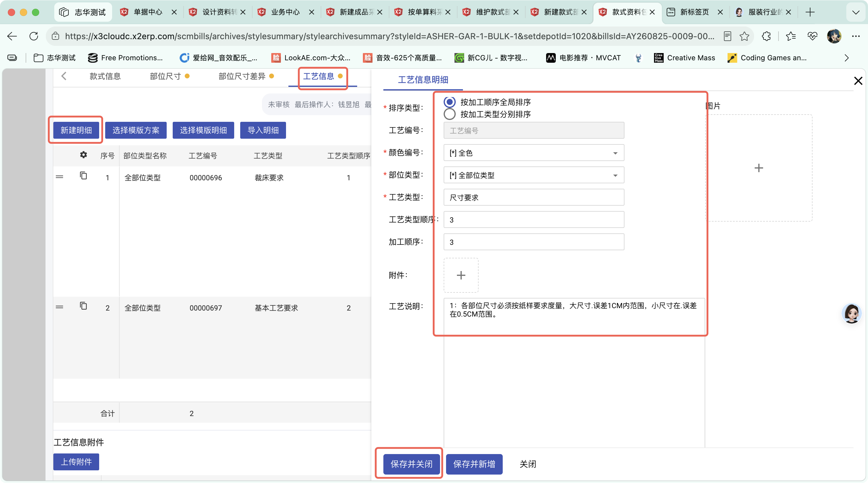Copy row 1 with the duplicate icon
Viewport: 868px width, 483px height.
83,175
